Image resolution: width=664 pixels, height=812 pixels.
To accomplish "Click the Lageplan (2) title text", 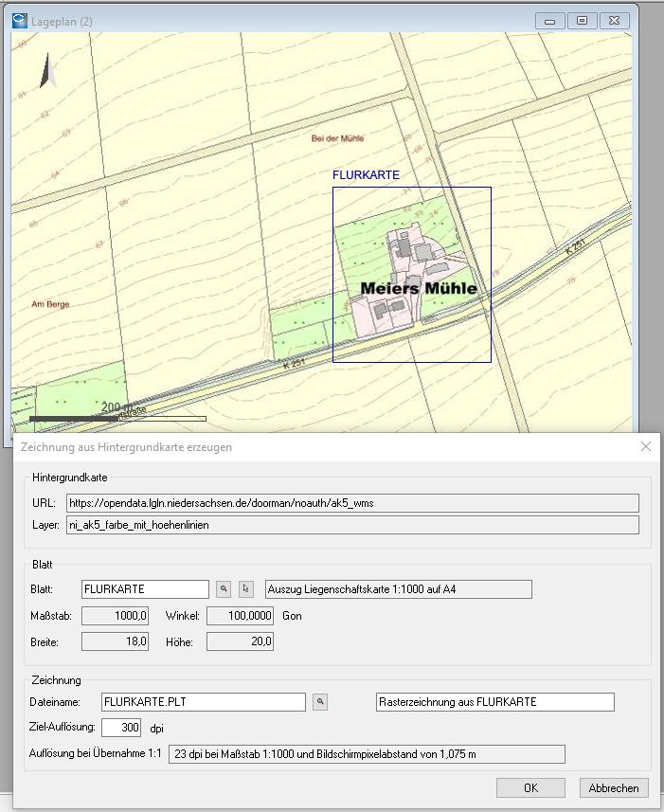I will click(x=63, y=21).
